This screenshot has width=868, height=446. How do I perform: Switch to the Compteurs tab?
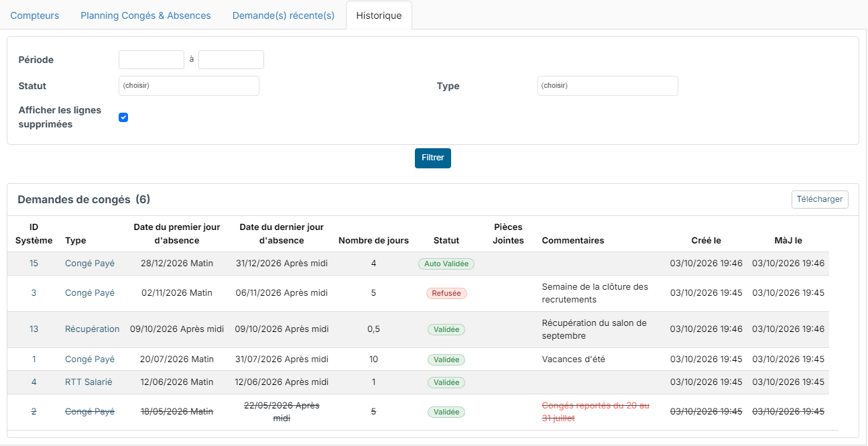[35, 15]
